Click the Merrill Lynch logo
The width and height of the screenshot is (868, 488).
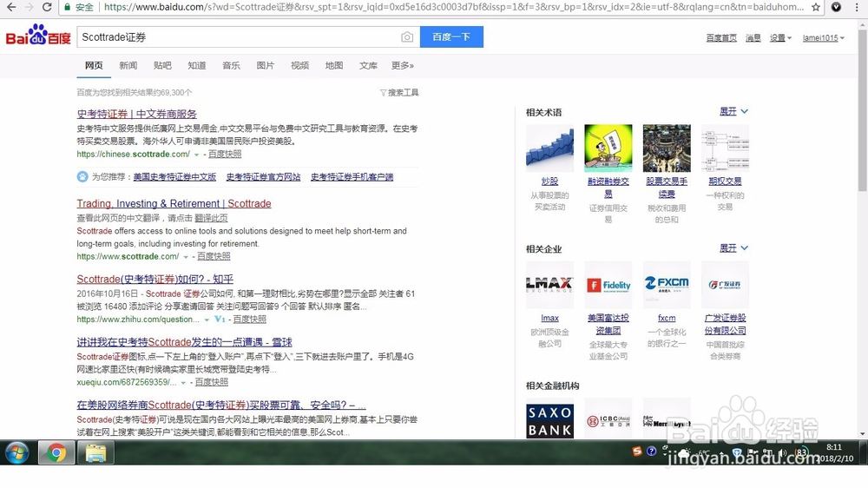click(x=667, y=420)
